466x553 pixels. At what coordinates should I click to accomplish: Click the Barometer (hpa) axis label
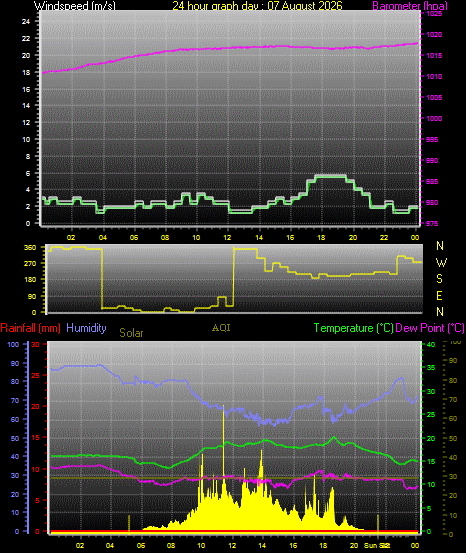[x=410, y=6]
